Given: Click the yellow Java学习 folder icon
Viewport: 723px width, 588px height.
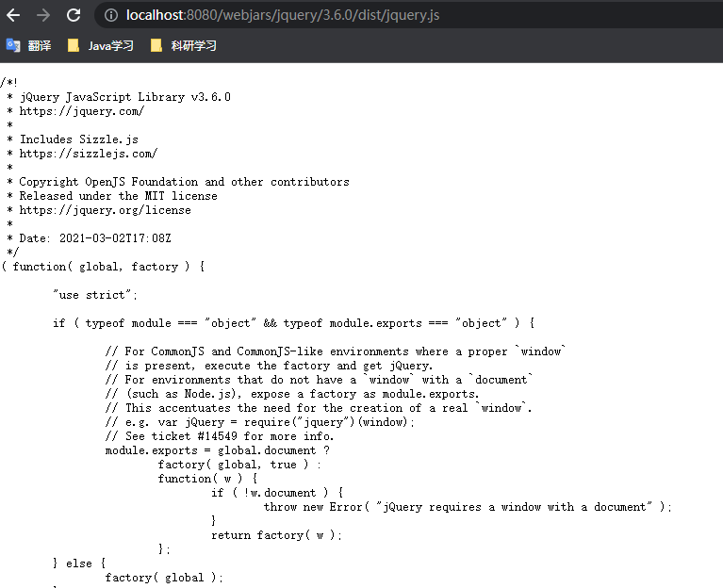Looking at the screenshot, I should point(74,45).
